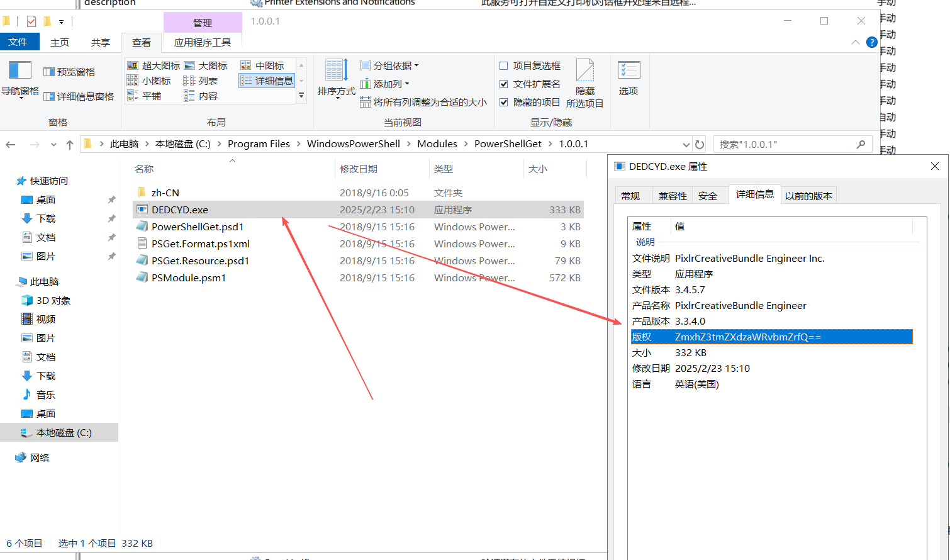950x560 pixels.
Task: Open folder options (选项)
Action: point(629,79)
